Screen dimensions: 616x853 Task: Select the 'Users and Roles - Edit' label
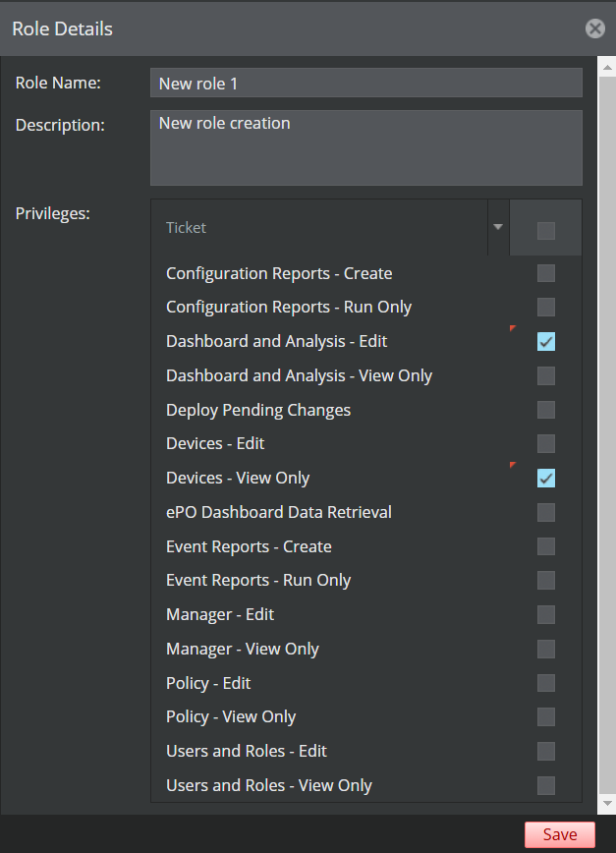[x=247, y=751]
